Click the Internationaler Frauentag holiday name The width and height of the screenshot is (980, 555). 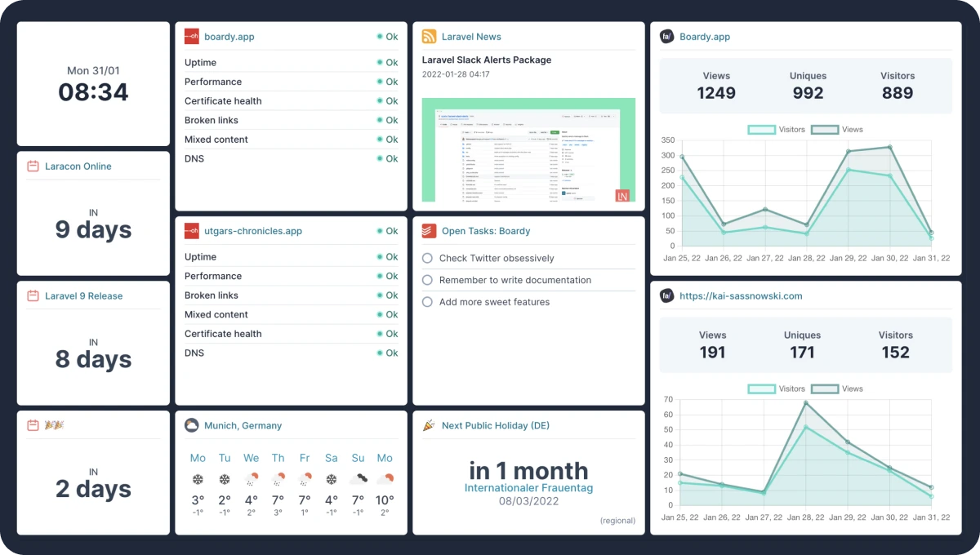(x=528, y=488)
